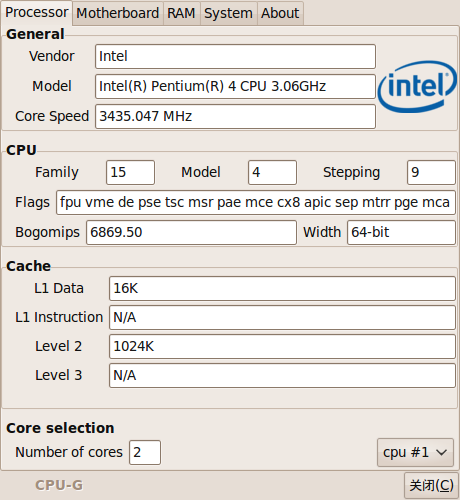Click the 关闭(C) close button

tap(431, 485)
